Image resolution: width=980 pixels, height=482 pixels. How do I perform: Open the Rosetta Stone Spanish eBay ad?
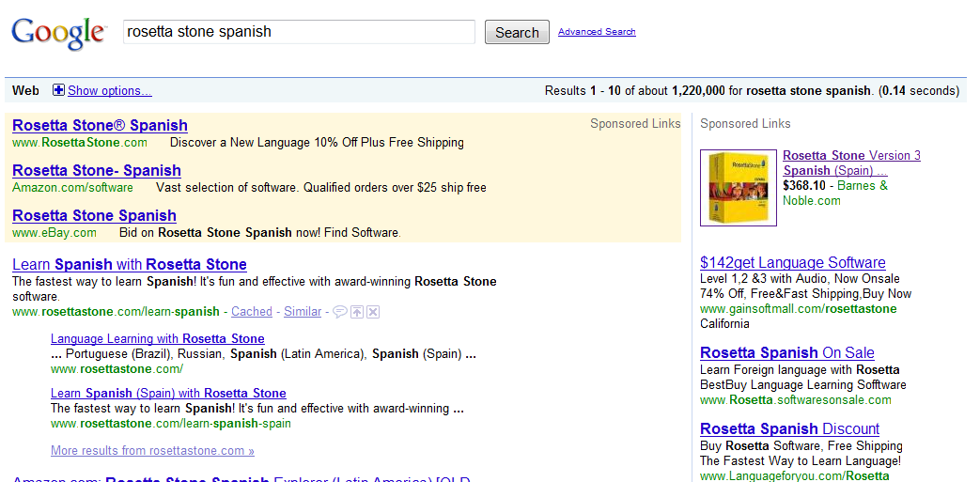coord(94,215)
